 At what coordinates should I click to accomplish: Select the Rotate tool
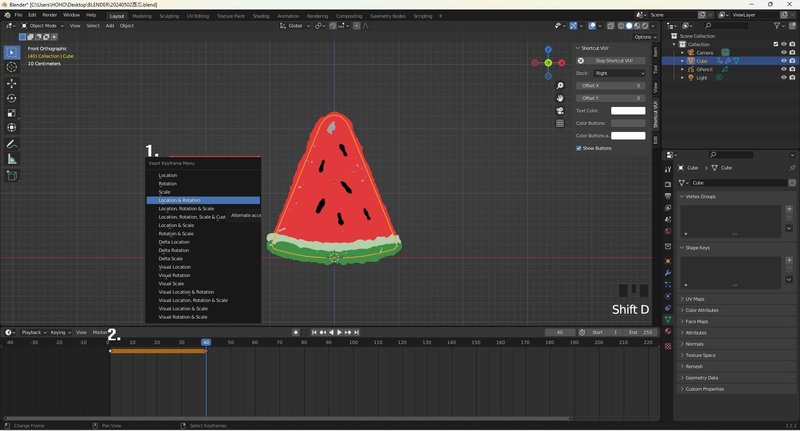tap(12, 98)
